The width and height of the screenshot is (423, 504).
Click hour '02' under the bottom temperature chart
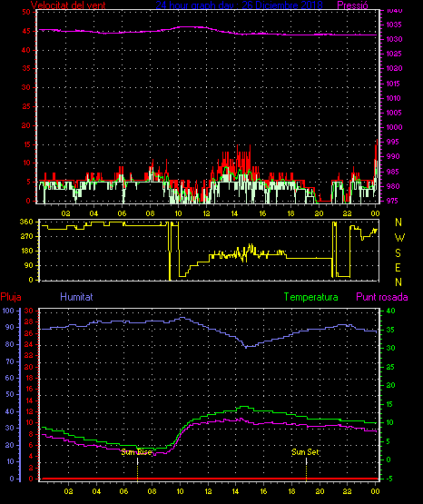[x=68, y=491]
